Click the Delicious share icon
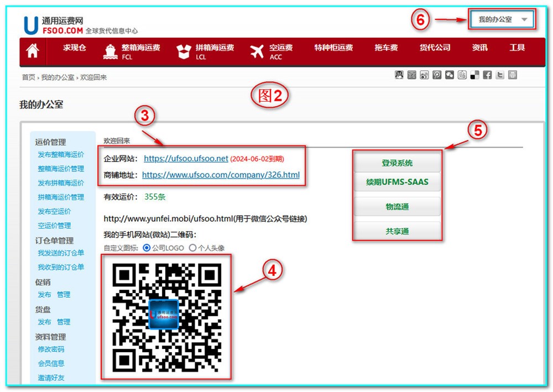553x392 pixels. tap(474, 75)
